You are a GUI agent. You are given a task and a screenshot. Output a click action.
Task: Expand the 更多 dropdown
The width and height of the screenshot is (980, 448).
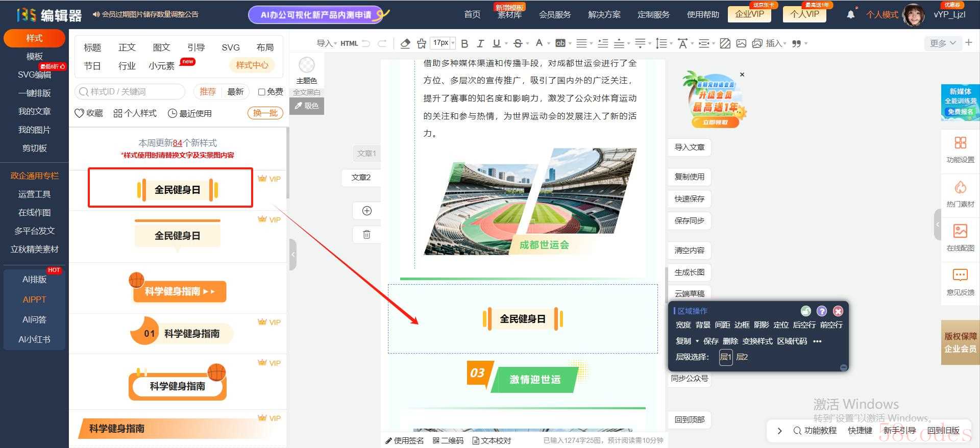[x=942, y=43]
